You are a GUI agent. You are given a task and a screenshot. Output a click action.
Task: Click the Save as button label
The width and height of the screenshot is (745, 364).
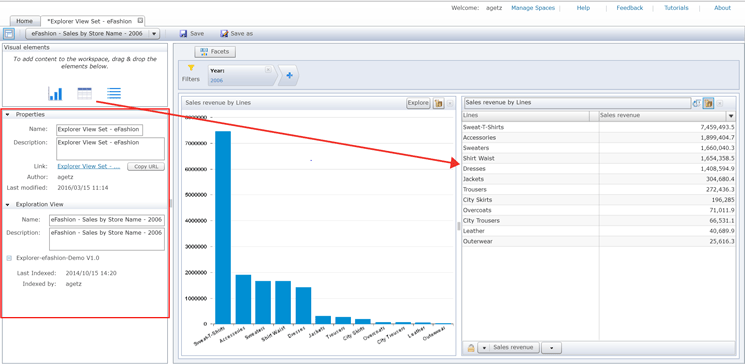[x=241, y=34]
